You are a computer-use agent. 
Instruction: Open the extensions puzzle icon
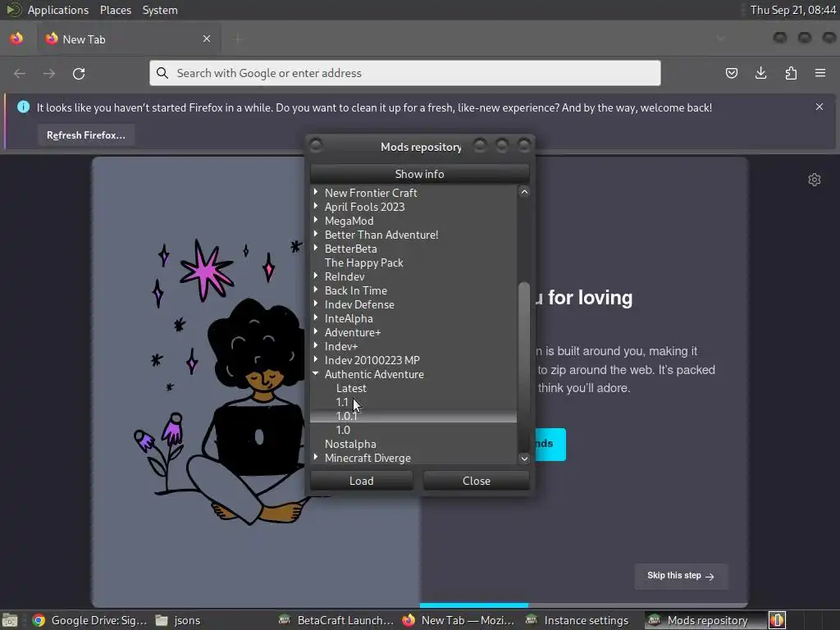pos(791,73)
